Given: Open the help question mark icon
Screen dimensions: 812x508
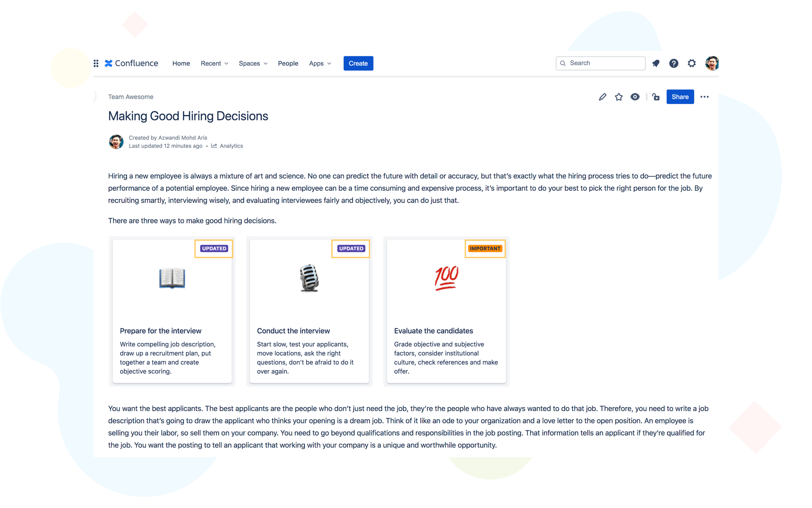Looking at the screenshot, I should pyautogui.click(x=673, y=63).
